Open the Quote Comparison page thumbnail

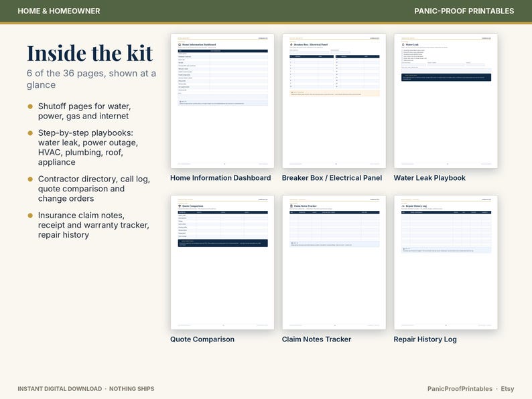click(222, 262)
